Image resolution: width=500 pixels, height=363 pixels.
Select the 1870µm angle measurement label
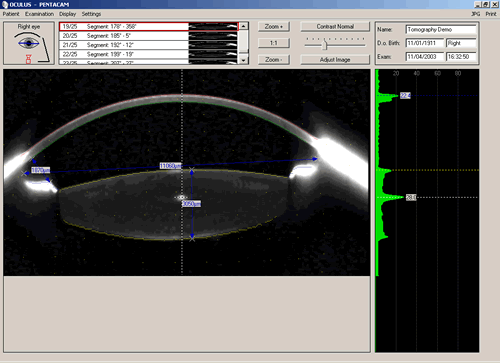(40, 170)
